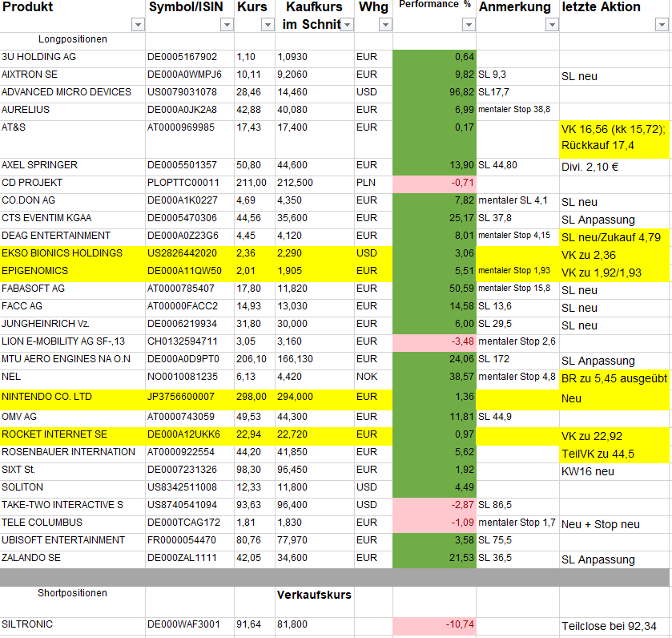Select the TELE COLUMBUS cell

(x=72, y=524)
